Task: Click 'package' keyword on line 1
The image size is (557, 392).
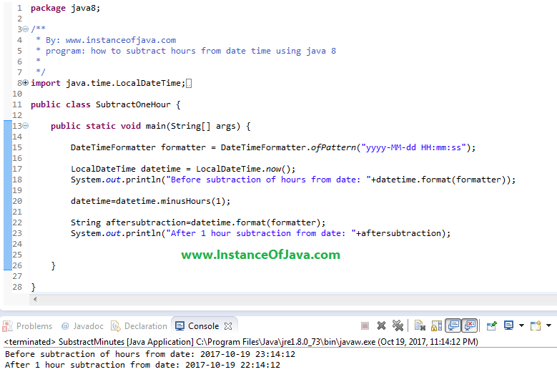Action: click(x=48, y=8)
